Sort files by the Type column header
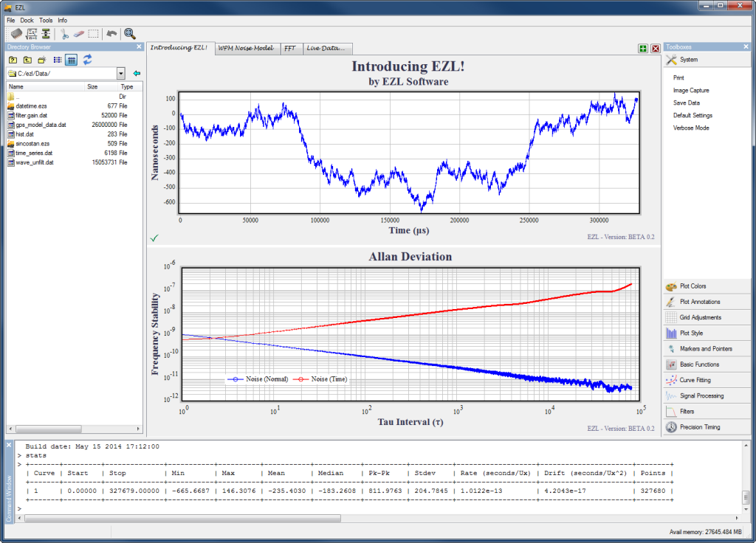 (x=129, y=87)
